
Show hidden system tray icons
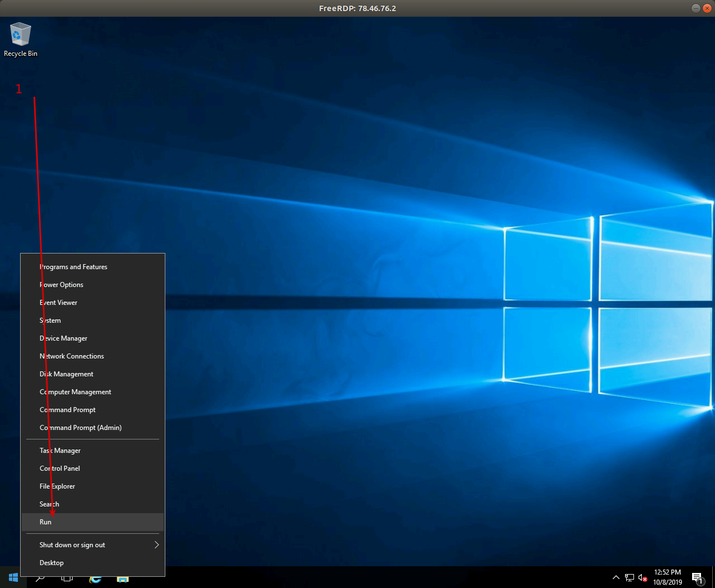616,577
